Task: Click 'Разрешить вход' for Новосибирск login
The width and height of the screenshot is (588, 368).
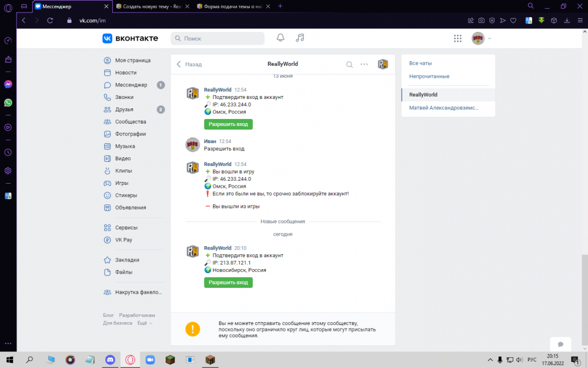Action: 228,283
